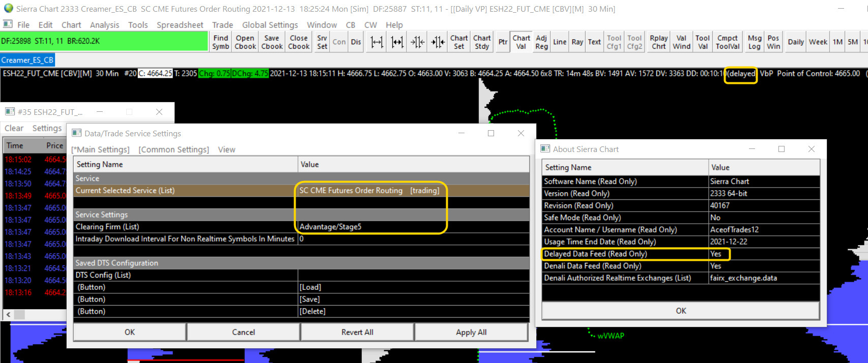
Task: Open the Val Wind window button
Action: point(681,42)
